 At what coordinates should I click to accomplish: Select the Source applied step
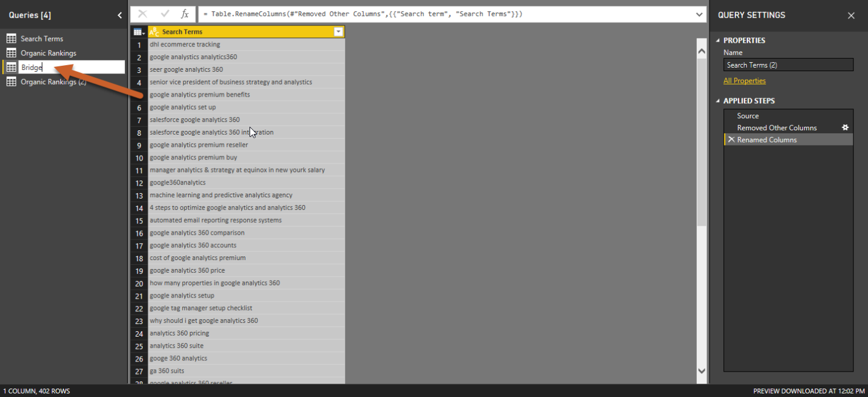(x=747, y=115)
